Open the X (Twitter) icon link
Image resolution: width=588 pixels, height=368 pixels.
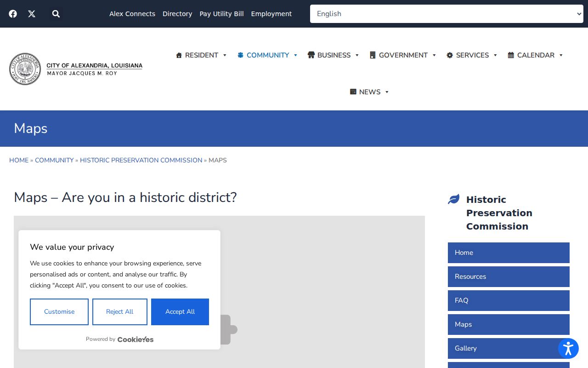tap(32, 14)
